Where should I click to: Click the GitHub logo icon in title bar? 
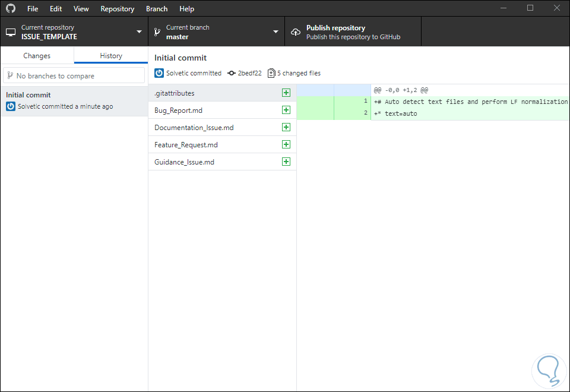[x=11, y=9]
